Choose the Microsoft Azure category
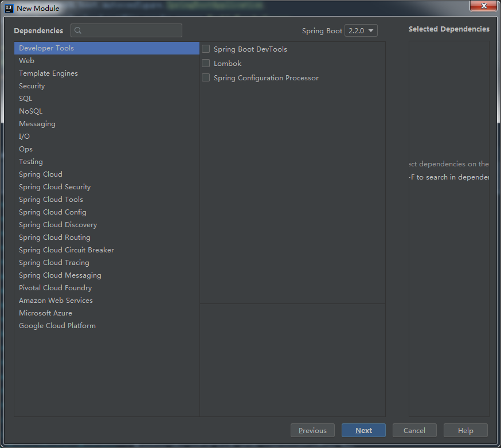This screenshot has height=448, width=501. coord(107,313)
